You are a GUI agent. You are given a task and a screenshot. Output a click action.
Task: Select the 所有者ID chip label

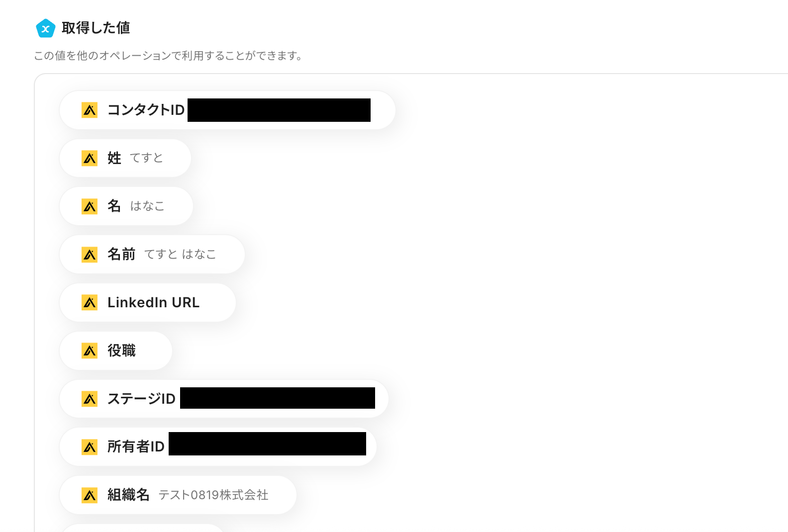point(136,446)
